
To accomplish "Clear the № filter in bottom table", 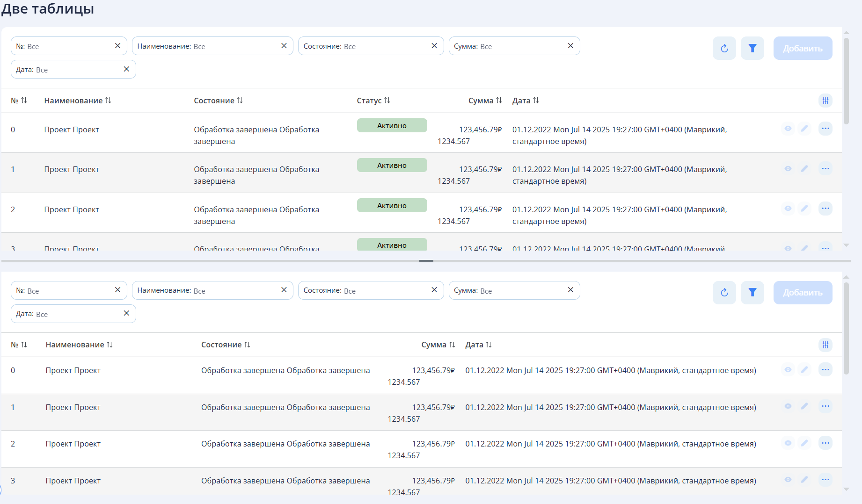I will (x=117, y=290).
